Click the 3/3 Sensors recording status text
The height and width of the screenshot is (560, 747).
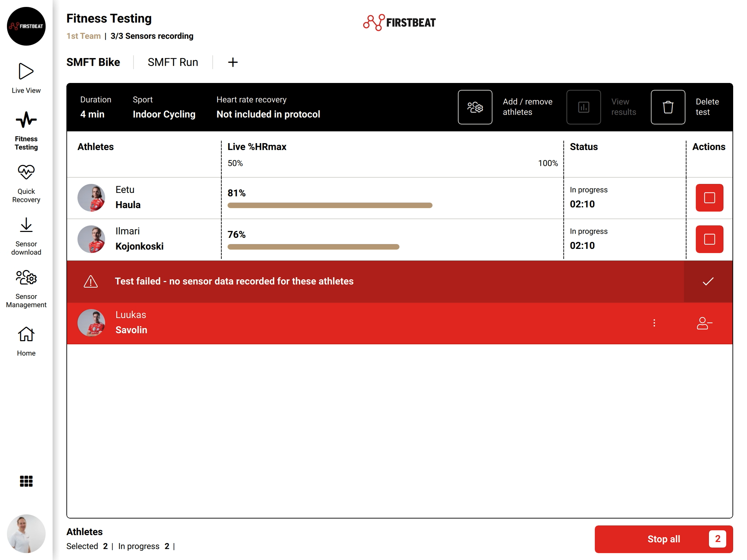coord(152,36)
